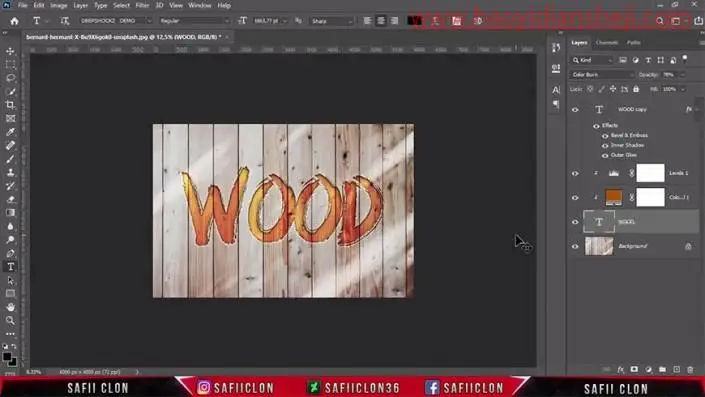Click center text alignment button

pos(381,21)
